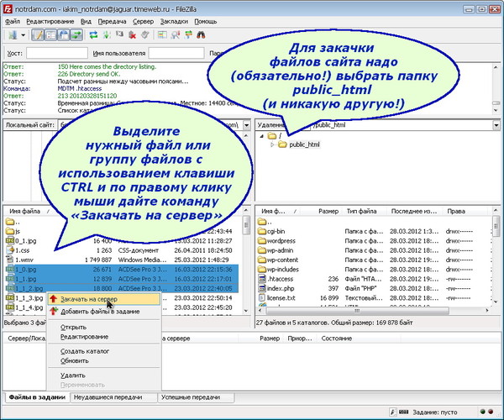Toggle transfer queue display

coord(76,35)
